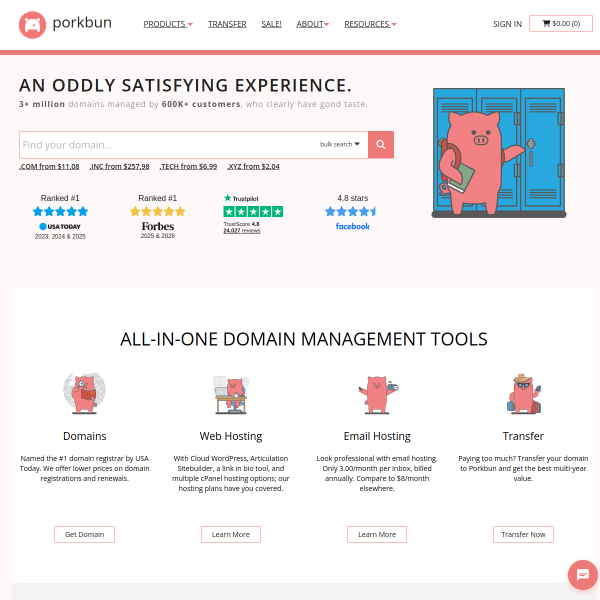Click the Transfer heading
600x600 pixels.
[x=523, y=436]
